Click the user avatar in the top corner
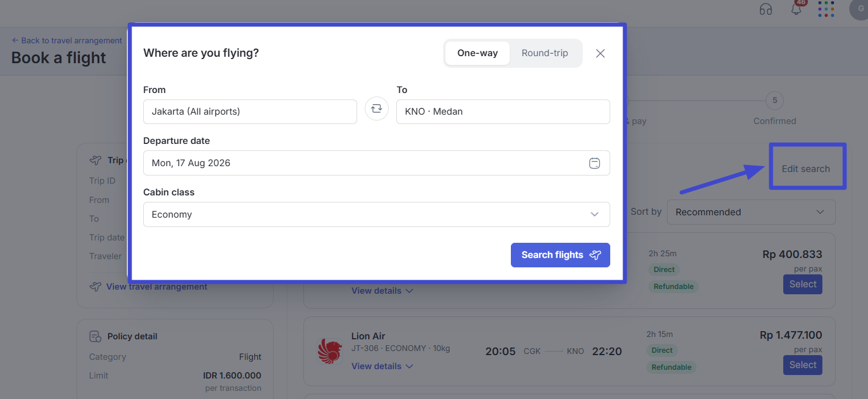868x399 pixels. coord(859,9)
